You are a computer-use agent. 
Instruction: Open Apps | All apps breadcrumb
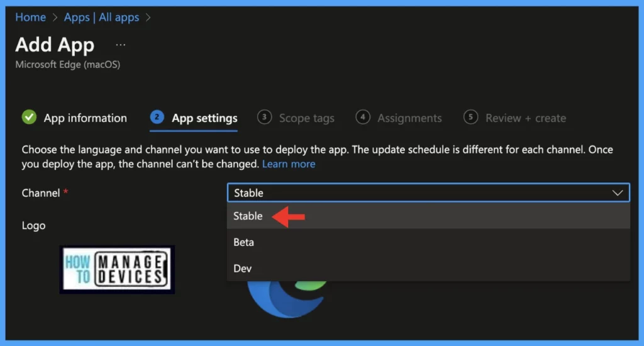pos(101,17)
